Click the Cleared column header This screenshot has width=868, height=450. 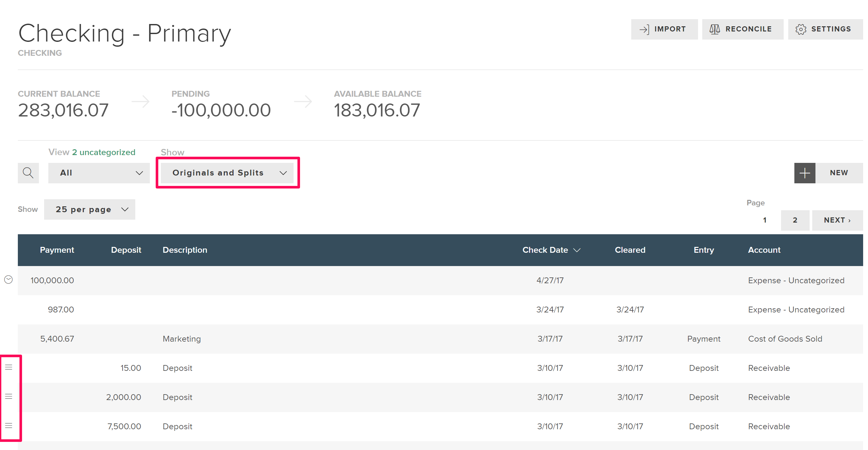(630, 250)
